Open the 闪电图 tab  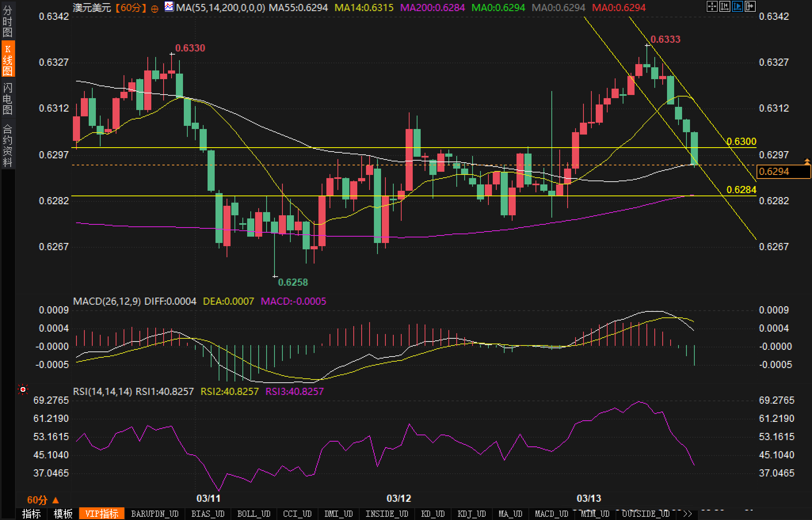pos(8,98)
